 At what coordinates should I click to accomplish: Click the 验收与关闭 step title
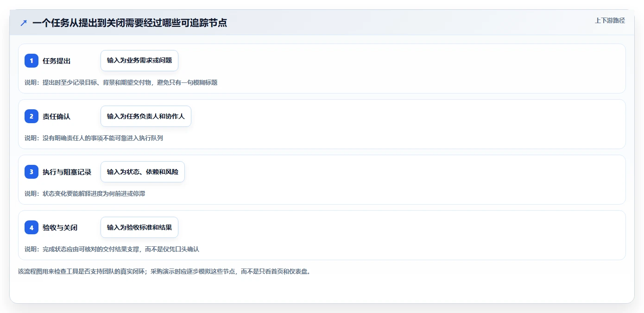60,227
